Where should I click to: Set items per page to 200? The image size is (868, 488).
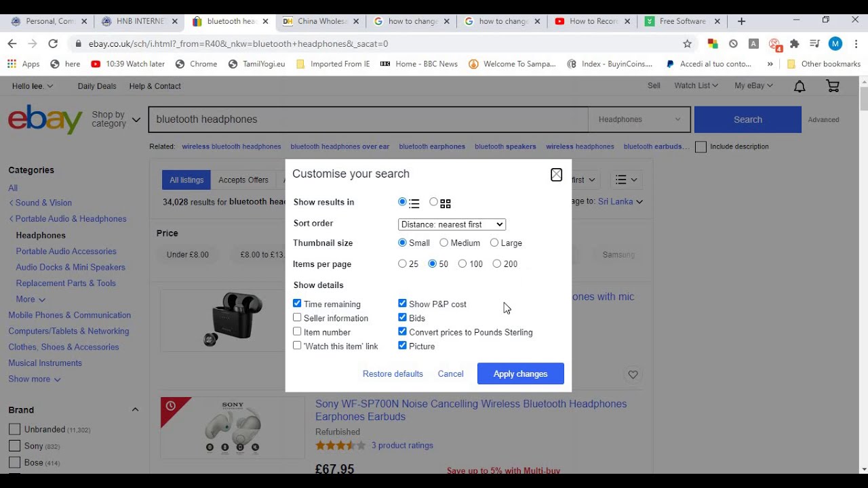[496, 264]
